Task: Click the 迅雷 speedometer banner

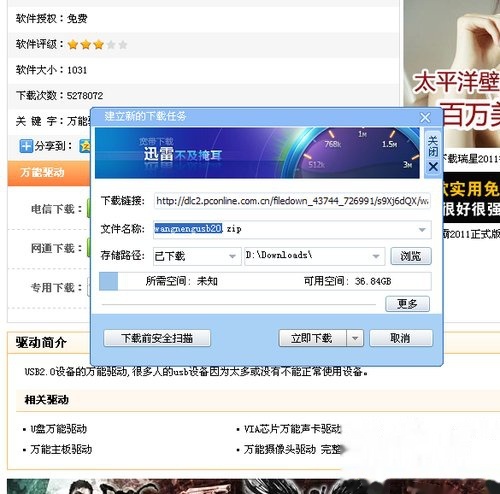Action: click(257, 153)
